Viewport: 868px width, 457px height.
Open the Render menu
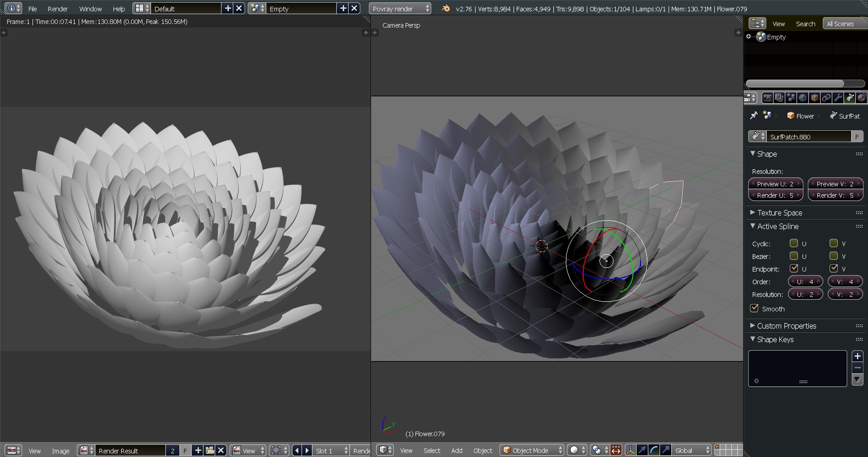[x=57, y=9]
